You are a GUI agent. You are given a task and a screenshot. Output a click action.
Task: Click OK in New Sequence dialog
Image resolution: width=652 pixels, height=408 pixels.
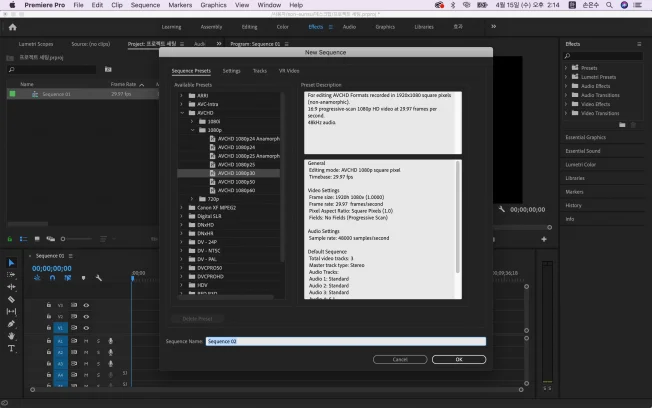(x=459, y=359)
